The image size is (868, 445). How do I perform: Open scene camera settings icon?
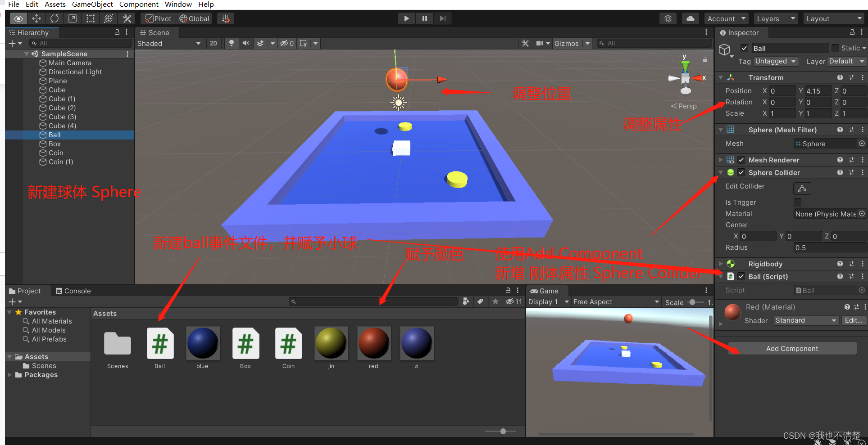tap(540, 43)
